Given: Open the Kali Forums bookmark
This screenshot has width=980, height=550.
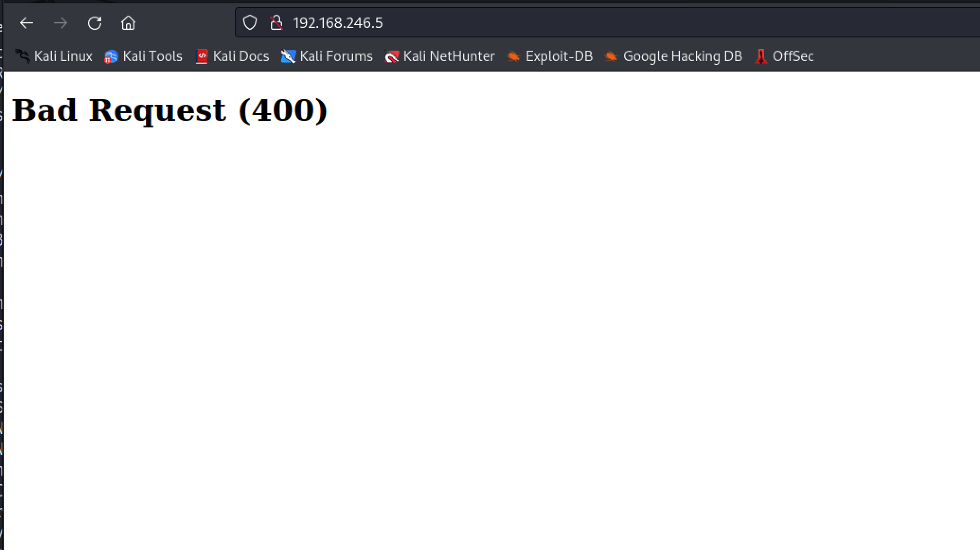Looking at the screenshot, I should [327, 56].
